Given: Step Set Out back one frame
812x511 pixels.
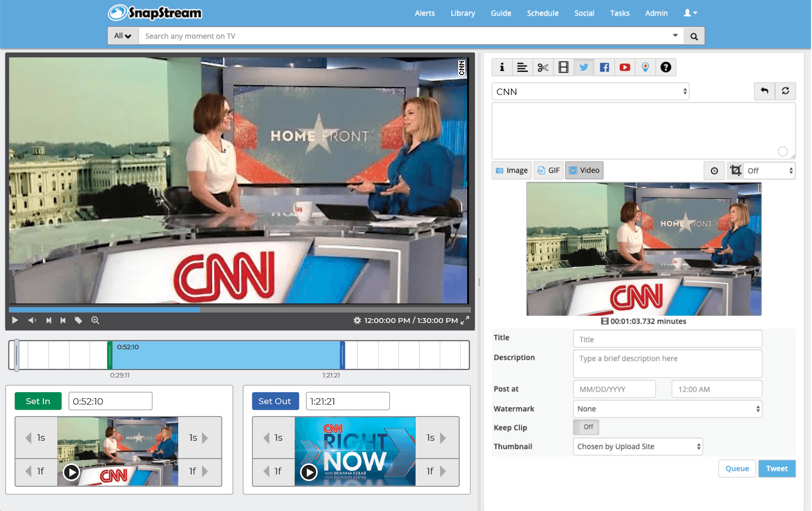Looking at the screenshot, I should [x=274, y=472].
